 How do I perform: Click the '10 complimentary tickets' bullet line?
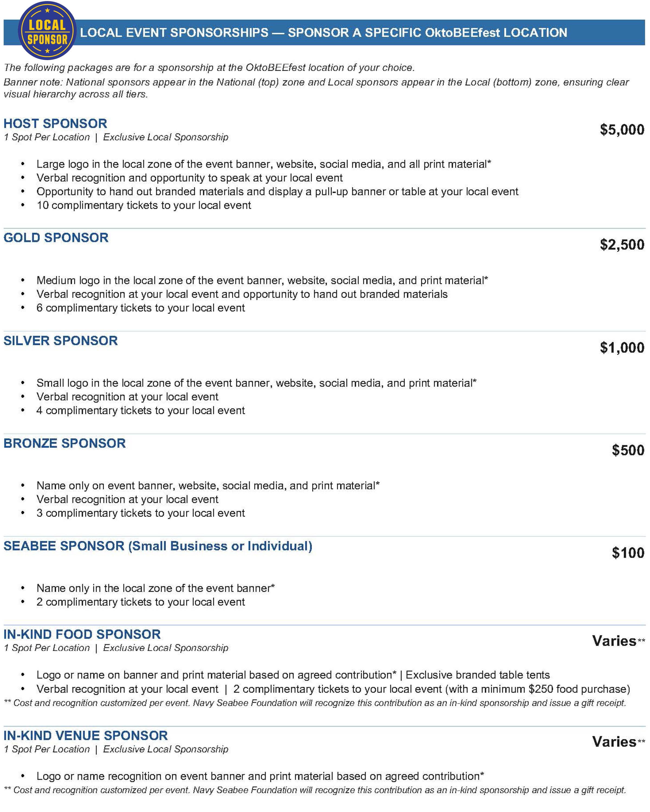[x=144, y=205]
